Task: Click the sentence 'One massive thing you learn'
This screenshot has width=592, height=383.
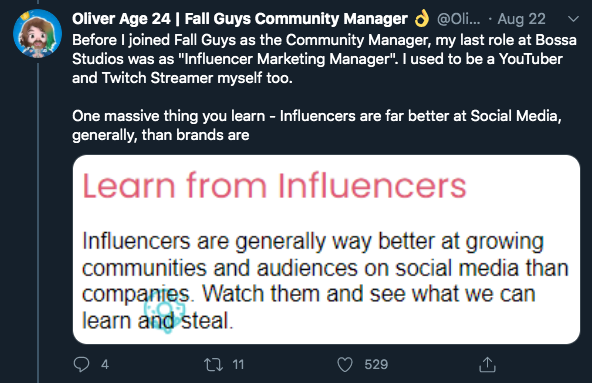Action: (x=169, y=116)
